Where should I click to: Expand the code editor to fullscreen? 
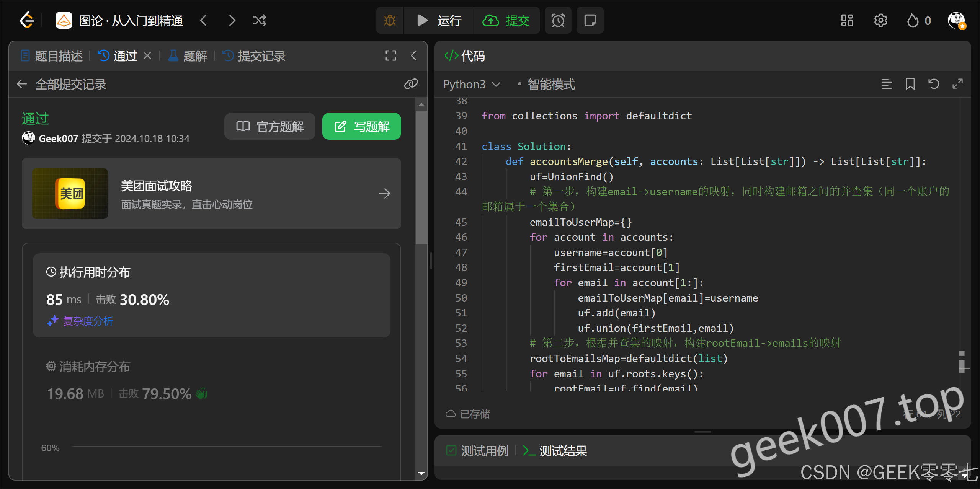click(957, 84)
